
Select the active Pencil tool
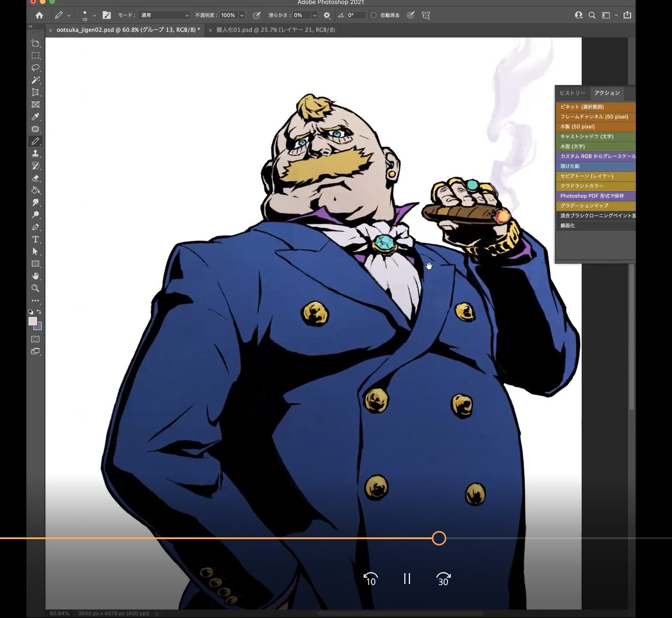[x=36, y=141]
